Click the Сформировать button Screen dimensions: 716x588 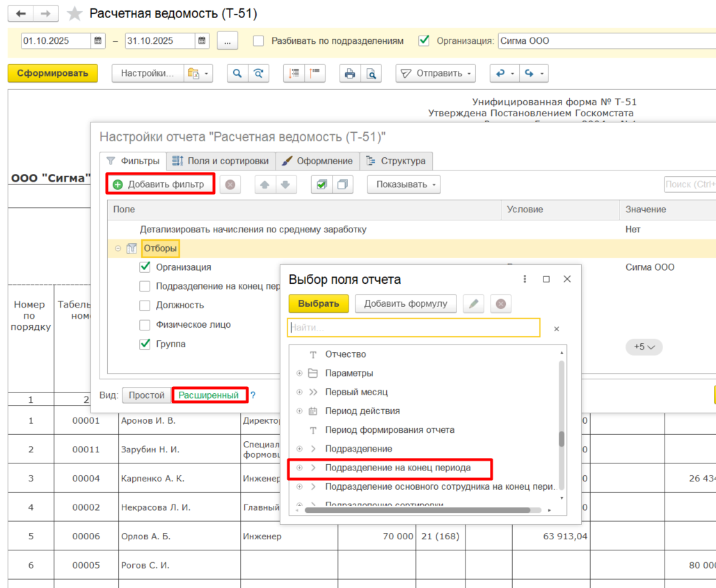(x=52, y=73)
